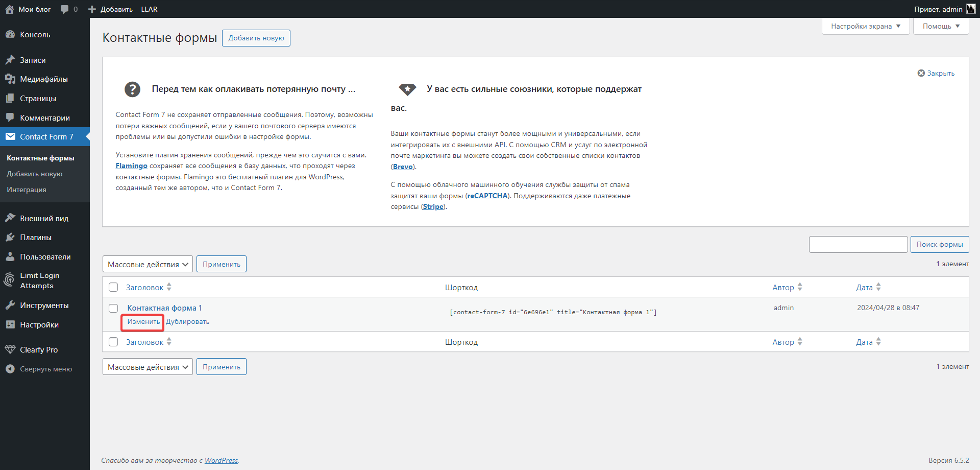
Task: Open the bottom Массовые действия dropdown
Action: (148, 367)
